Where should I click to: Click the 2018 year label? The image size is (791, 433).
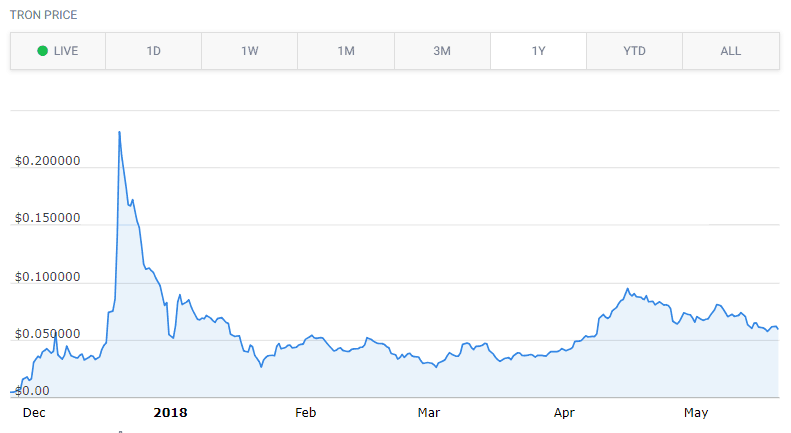click(171, 413)
